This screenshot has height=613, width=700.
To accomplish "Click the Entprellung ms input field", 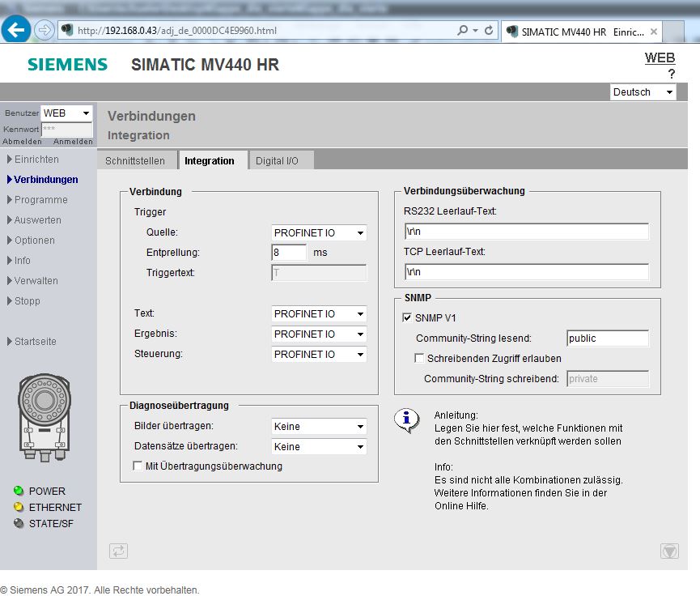I will 289,253.
